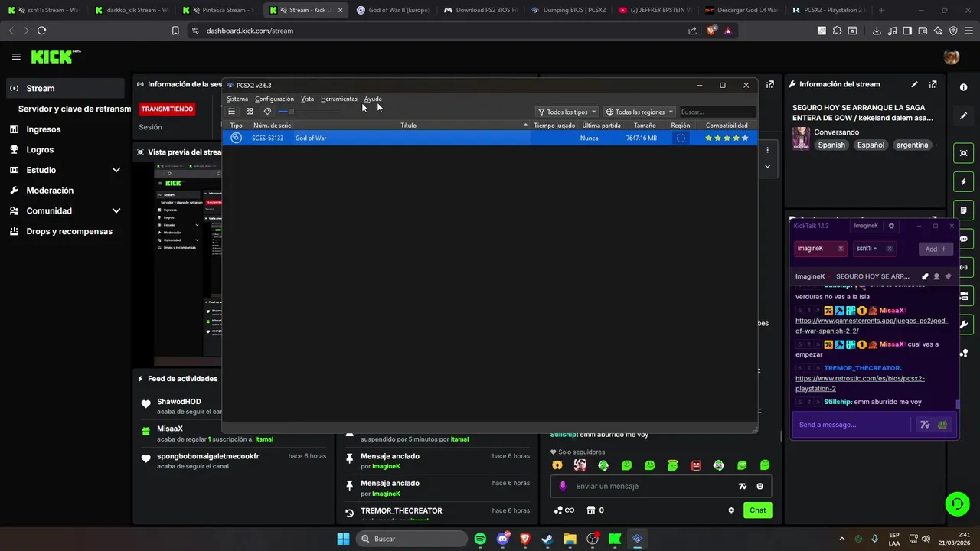Screen dimensions: 980x551
Task: Click the KICK logo
Action: [55, 57]
